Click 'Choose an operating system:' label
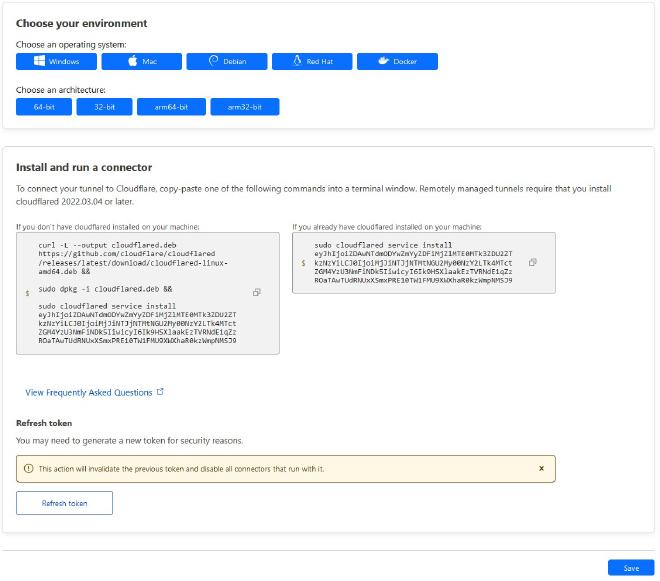This screenshot has height=581, width=660. coord(71,45)
